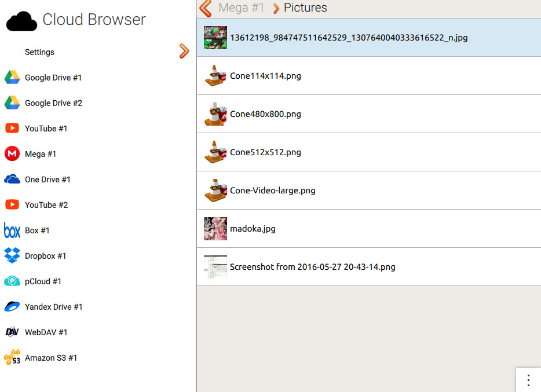Go back using the orange left arrow
The height and width of the screenshot is (392, 541).
206,8
